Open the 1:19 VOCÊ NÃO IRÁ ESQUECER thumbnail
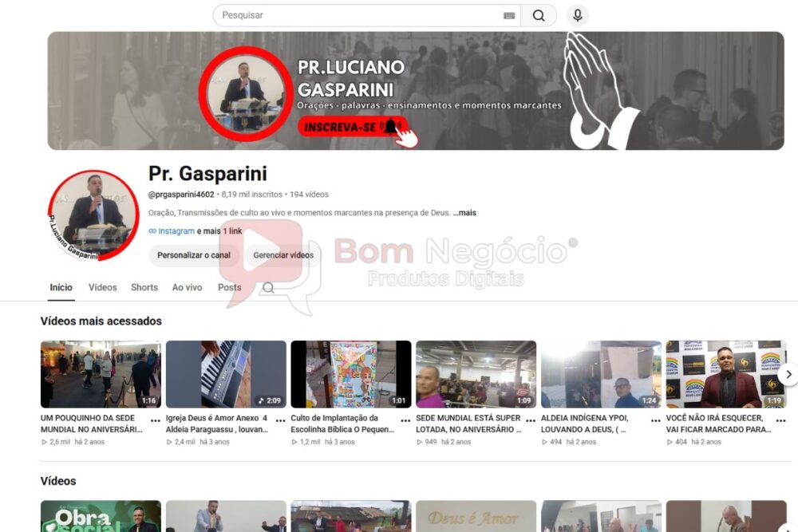The image size is (798, 532). click(726, 374)
